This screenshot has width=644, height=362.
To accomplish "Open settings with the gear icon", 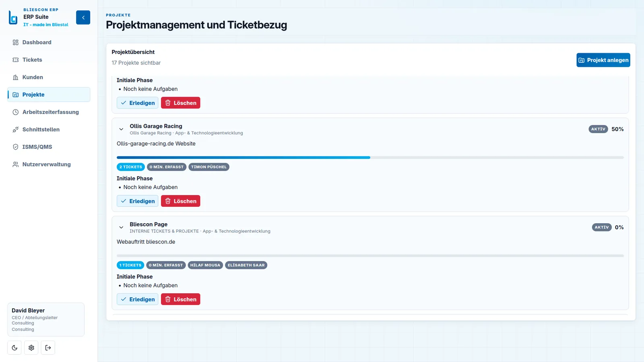I will 31,348.
